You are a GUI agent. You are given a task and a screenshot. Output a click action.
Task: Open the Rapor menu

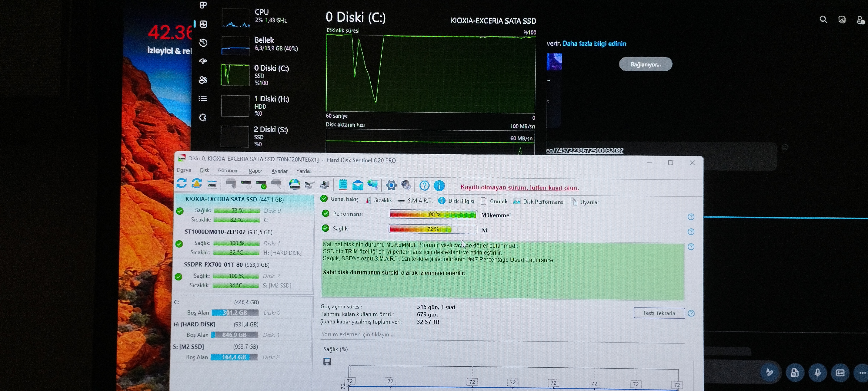255,171
